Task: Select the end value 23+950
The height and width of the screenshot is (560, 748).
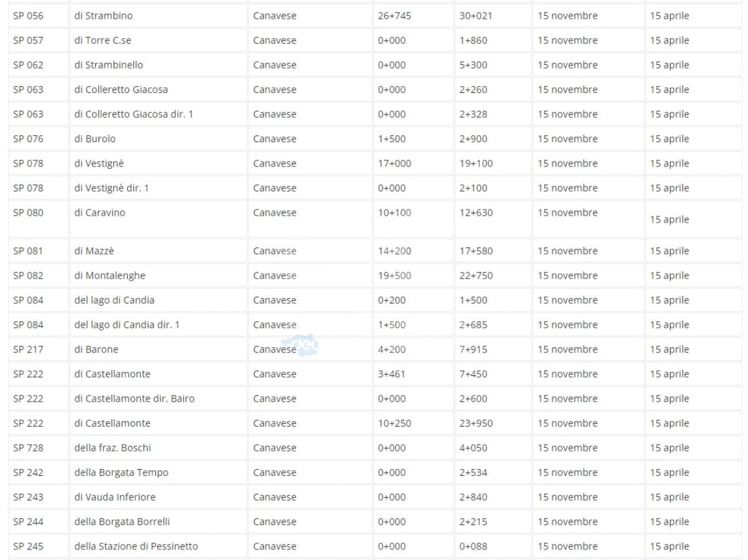Action: pos(476,423)
